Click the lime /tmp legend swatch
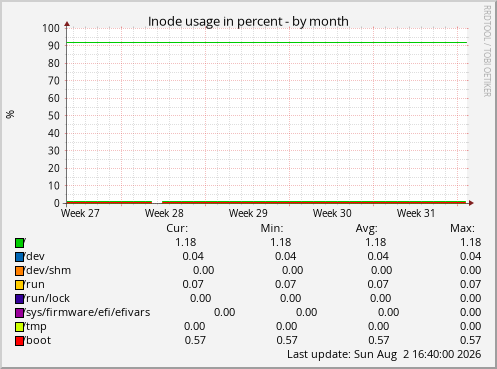 point(19,327)
